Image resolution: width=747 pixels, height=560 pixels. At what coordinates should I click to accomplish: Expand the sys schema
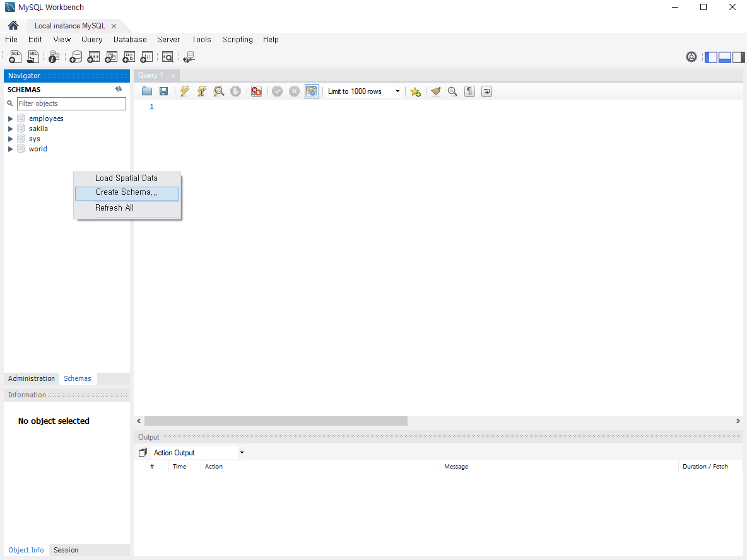pyautogui.click(x=11, y=139)
